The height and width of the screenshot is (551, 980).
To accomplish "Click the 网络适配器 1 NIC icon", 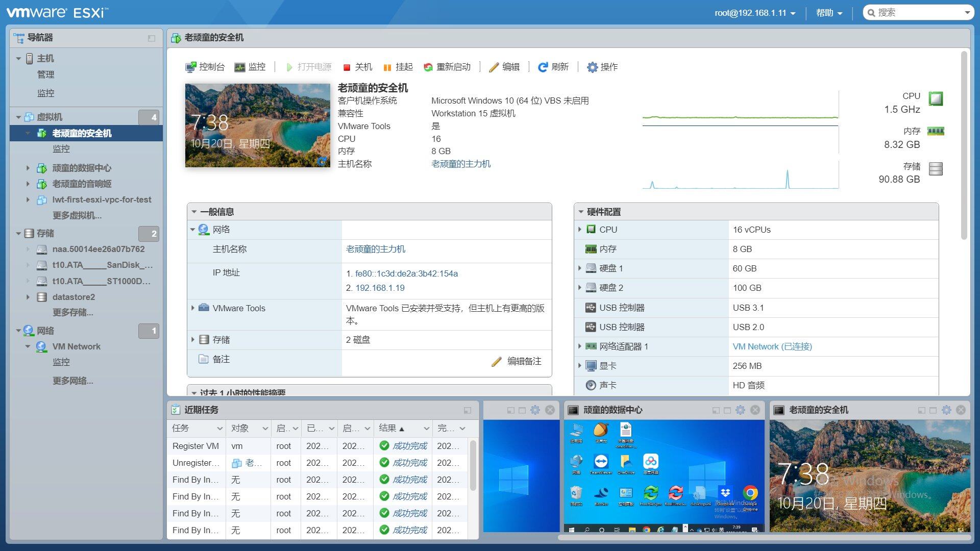I will pos(591,346).
